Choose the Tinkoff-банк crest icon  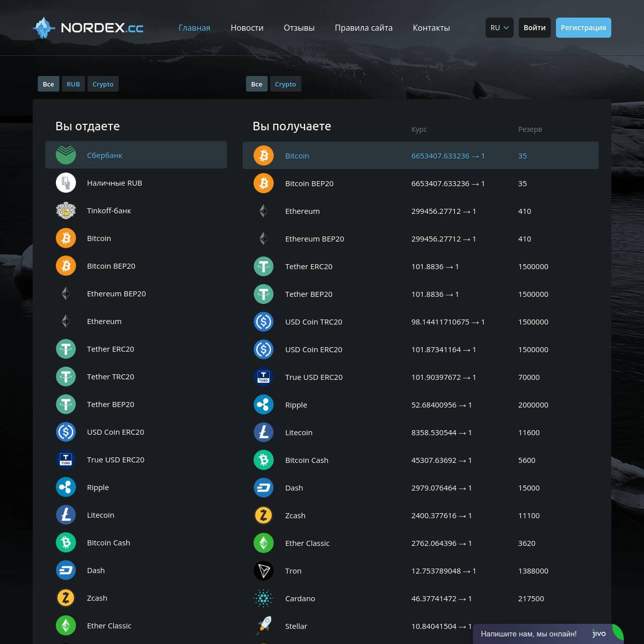click(66, 210)
